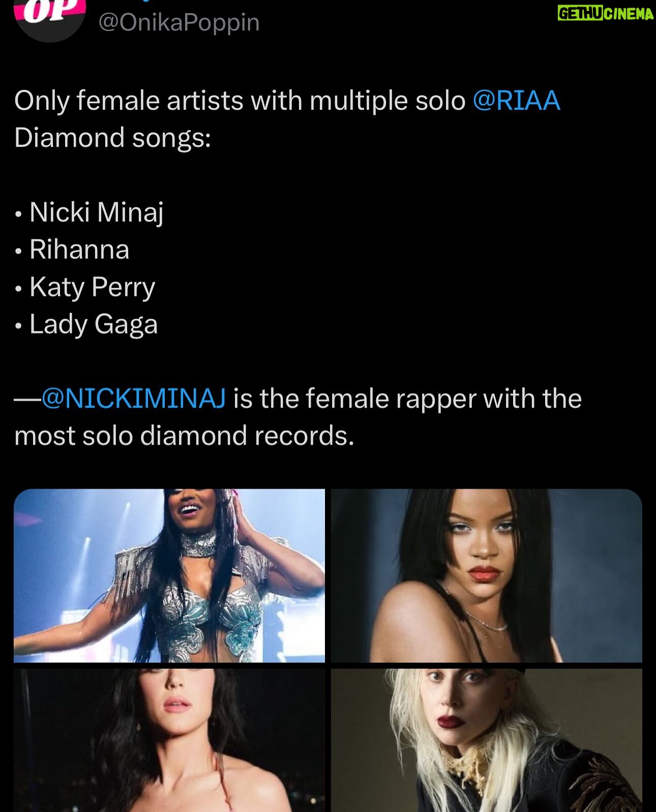Open the pink OP profile avatar
Viewport: 656px width, 812px height.
tap(50, 15)
